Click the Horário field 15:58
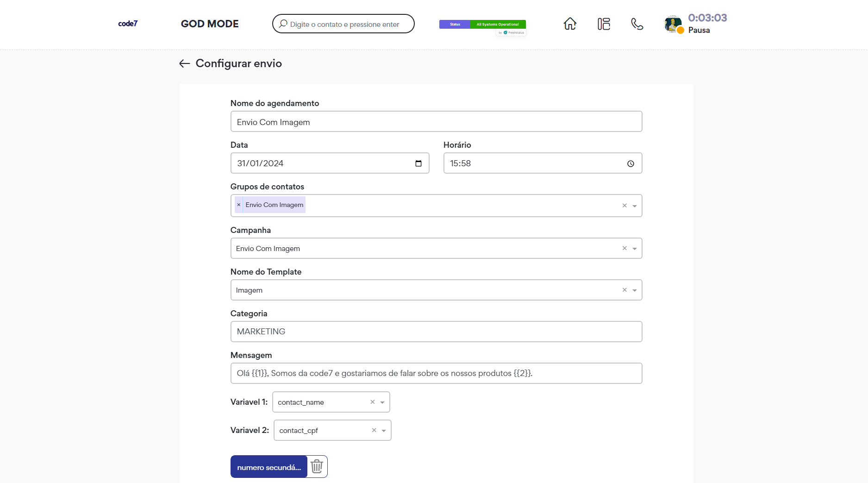This screenshot has width=868, height=483. tap(543, 163)
